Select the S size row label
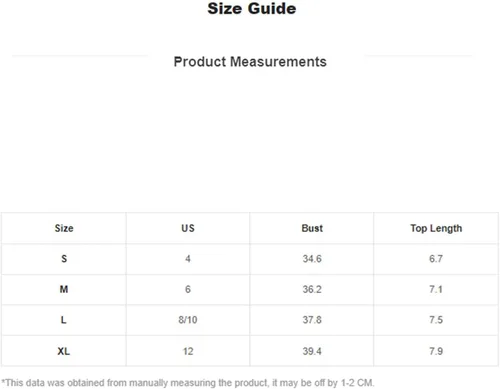Viewport: 500px width, 389px height. point(64,259)
